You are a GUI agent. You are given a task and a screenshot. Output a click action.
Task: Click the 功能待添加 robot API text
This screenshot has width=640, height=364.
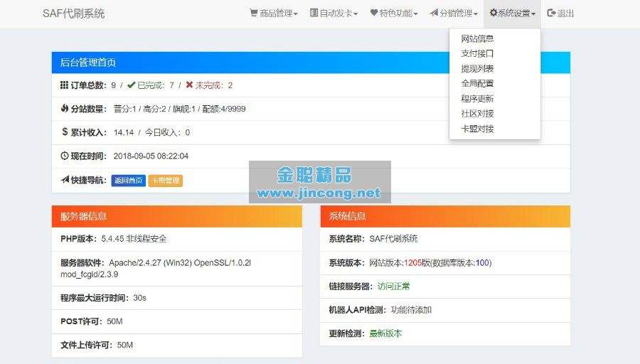click(x=412, y=310)
